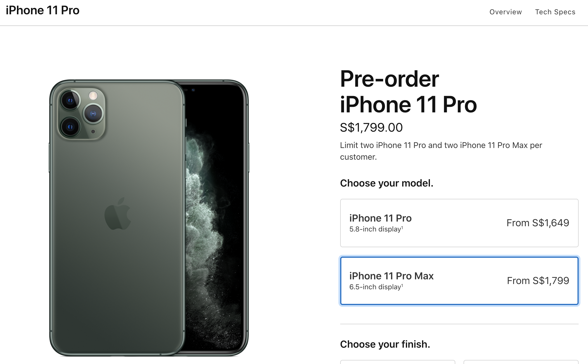
Task: Choose the right finish option box
Action: [x=521, y=362]
